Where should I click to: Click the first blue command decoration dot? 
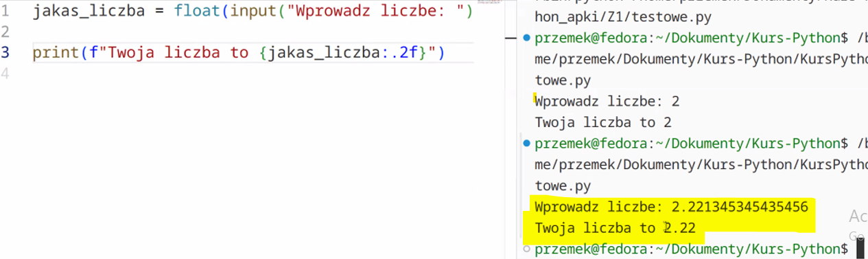click(526, 38)
